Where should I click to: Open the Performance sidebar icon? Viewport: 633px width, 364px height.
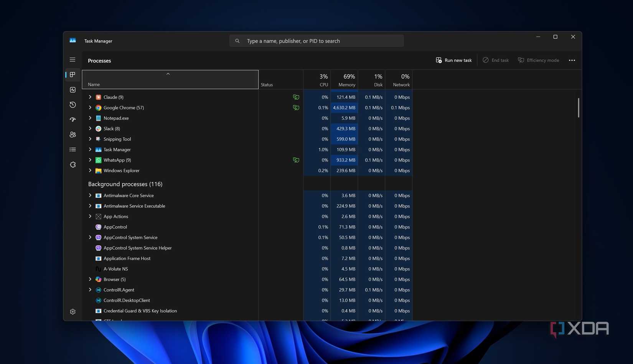(73, 90)
